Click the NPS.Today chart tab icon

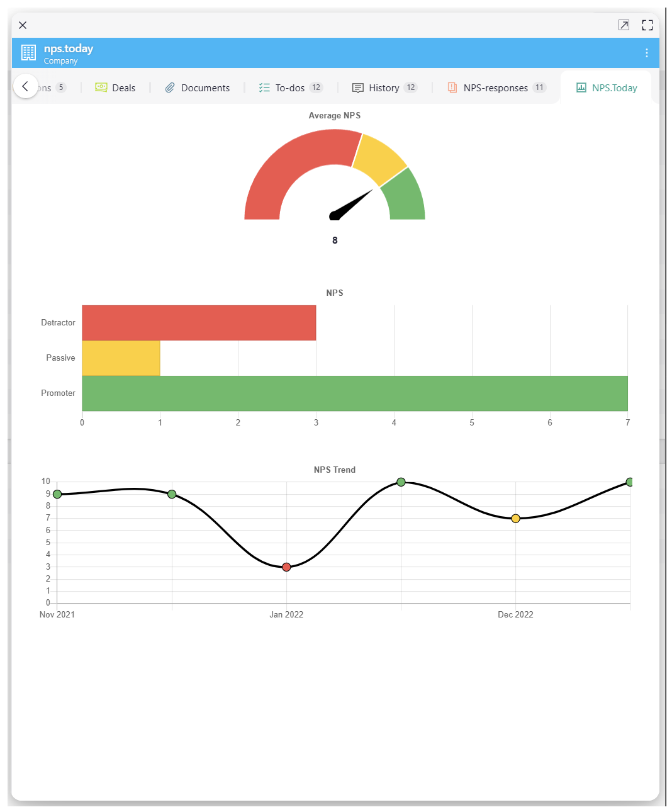(581, 88)
